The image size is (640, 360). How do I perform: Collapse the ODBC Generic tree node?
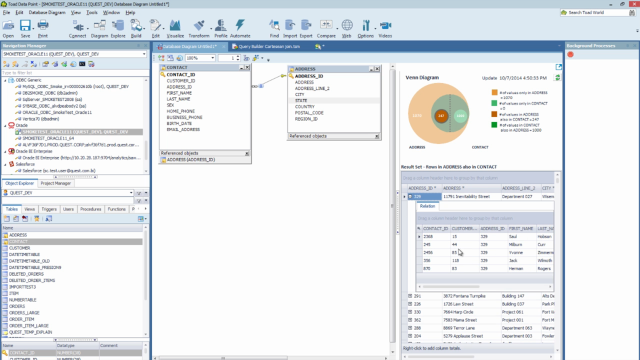tap(5, 80)
